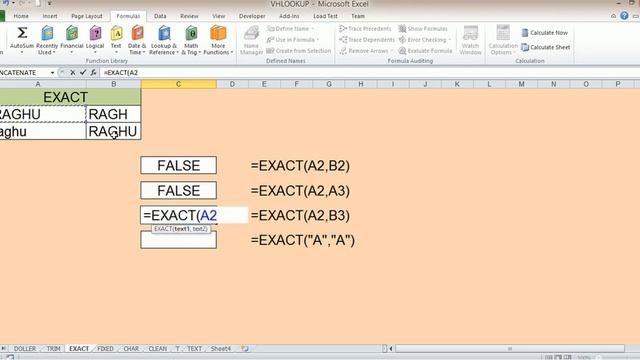
Task: Select column D header
Action: (x=232, y=84)
